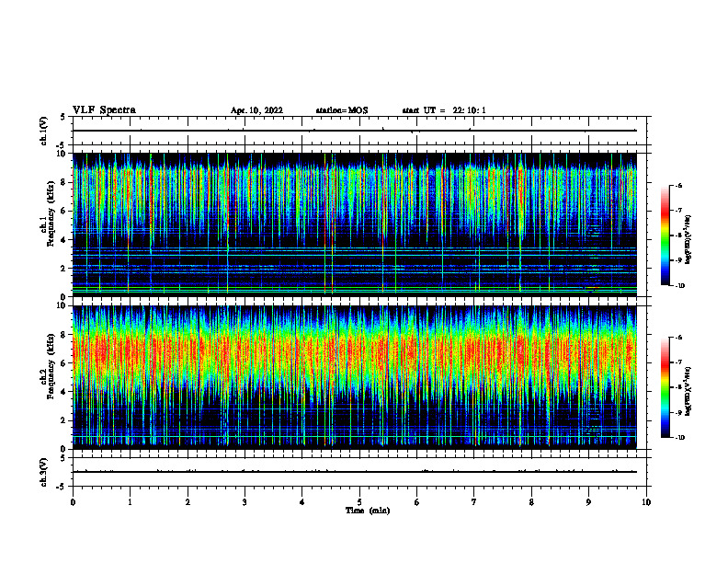Screen dimensions: 728x563
Task: Click time axis tick label "8"
Action: click(x=531, y=502)
